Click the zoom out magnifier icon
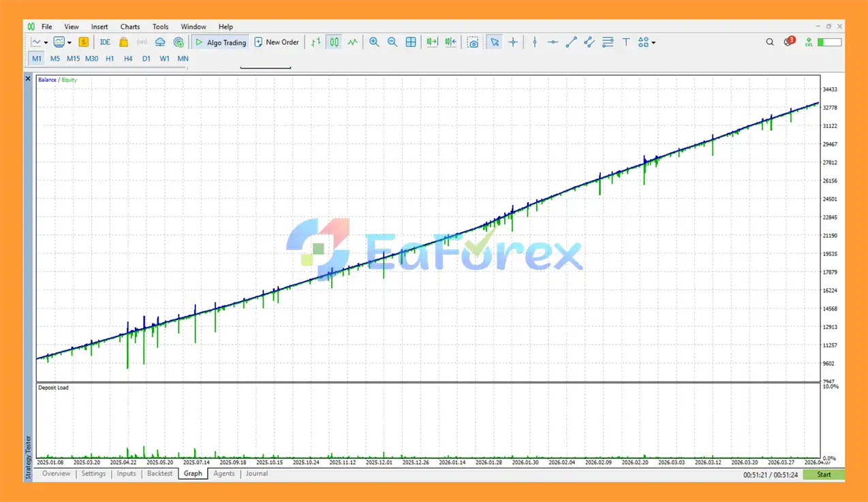The image size is (868, 502). coord(392,42)
